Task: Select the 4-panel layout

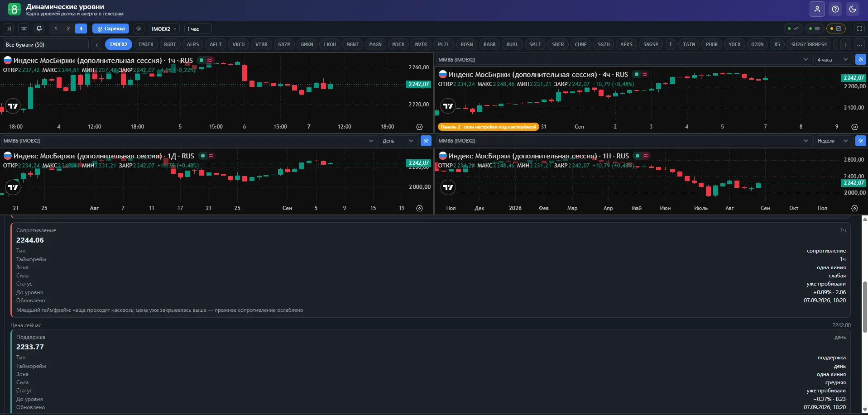Action: click(x=81, y=29)
